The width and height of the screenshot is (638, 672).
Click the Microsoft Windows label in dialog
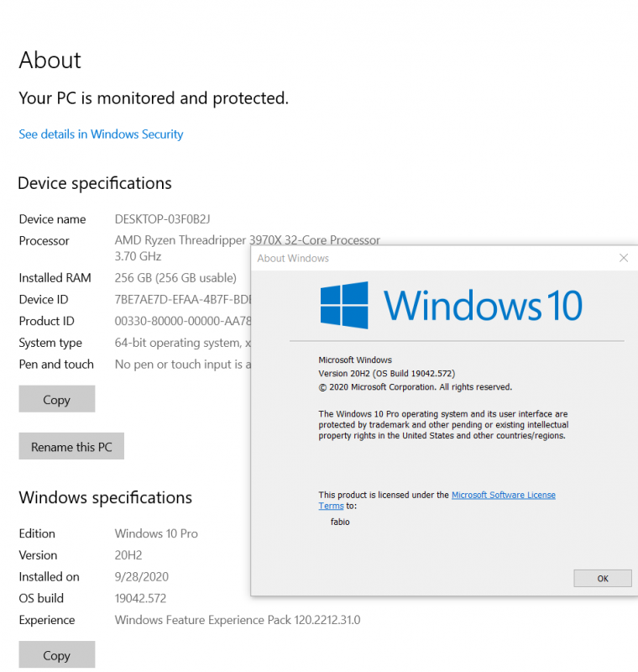pos(355,360)
